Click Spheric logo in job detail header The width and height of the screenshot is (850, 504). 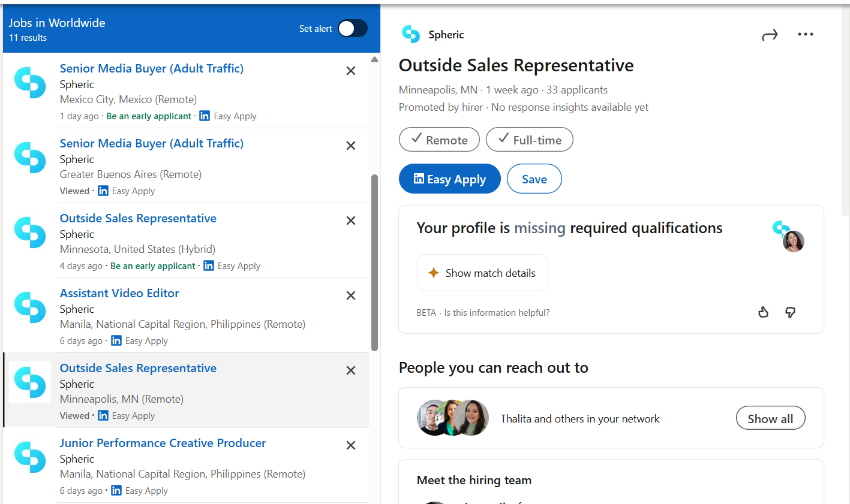pyautogui.click(x=411, y=35)
